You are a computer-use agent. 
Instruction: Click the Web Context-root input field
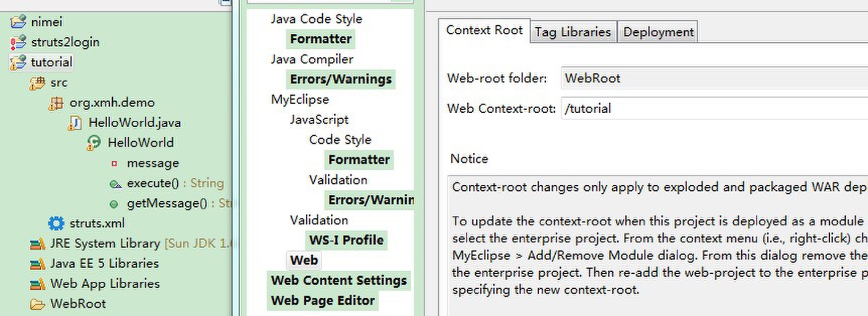[714, 109]
